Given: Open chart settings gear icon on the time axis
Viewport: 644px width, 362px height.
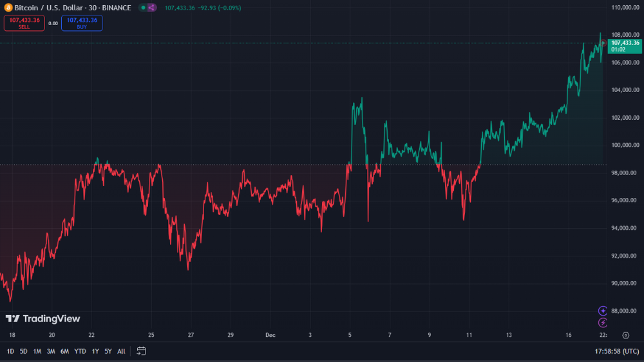Looking at the screenshot, I should [x=625, y=336].
